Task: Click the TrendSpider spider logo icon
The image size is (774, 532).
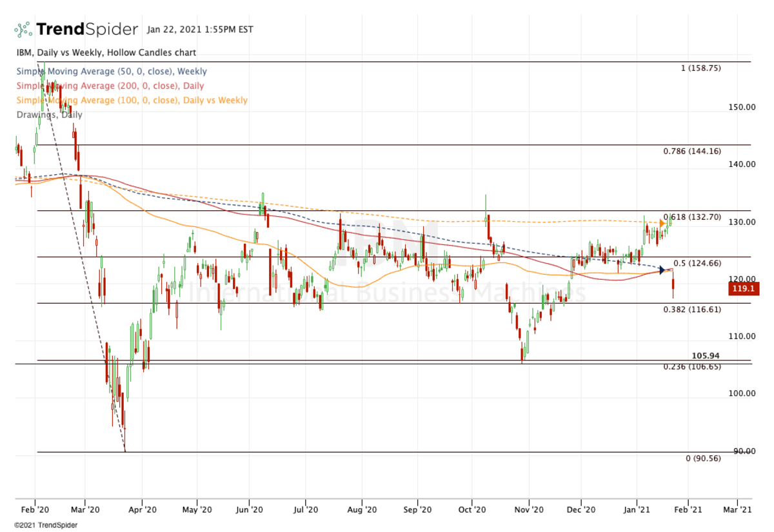Action: (23, 30)
